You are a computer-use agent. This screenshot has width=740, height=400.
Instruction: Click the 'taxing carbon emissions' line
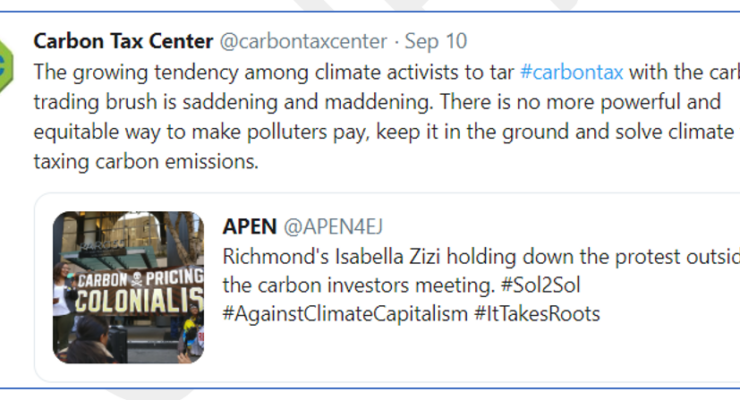click(146, 162)
